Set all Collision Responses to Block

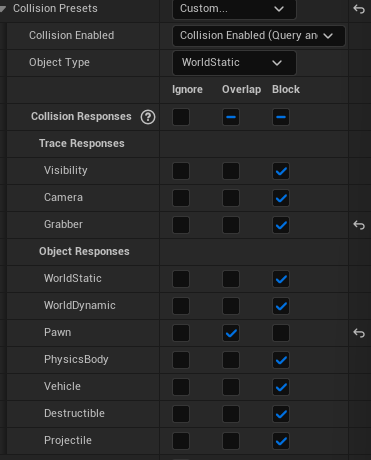(281, 117)
